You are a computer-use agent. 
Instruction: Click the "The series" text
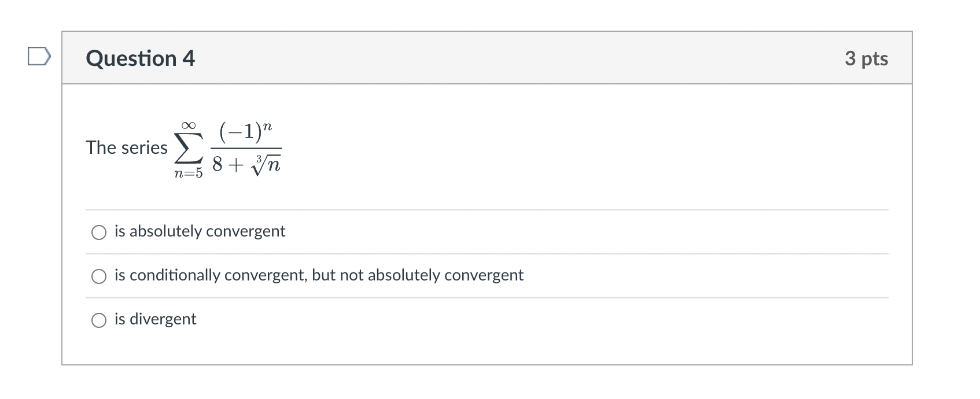pyautogui.click(x=127, y=147)
